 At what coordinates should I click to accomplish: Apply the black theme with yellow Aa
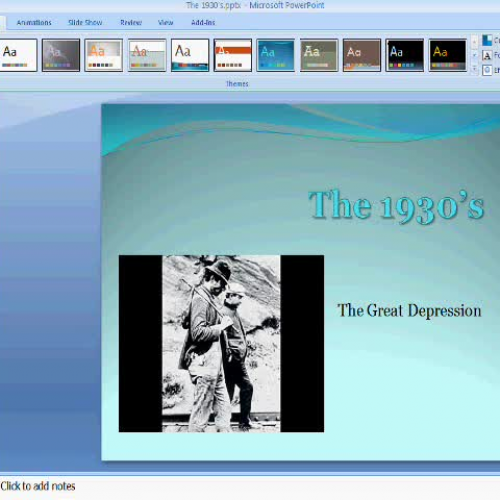pyautogui.click(x=448, y=55)
